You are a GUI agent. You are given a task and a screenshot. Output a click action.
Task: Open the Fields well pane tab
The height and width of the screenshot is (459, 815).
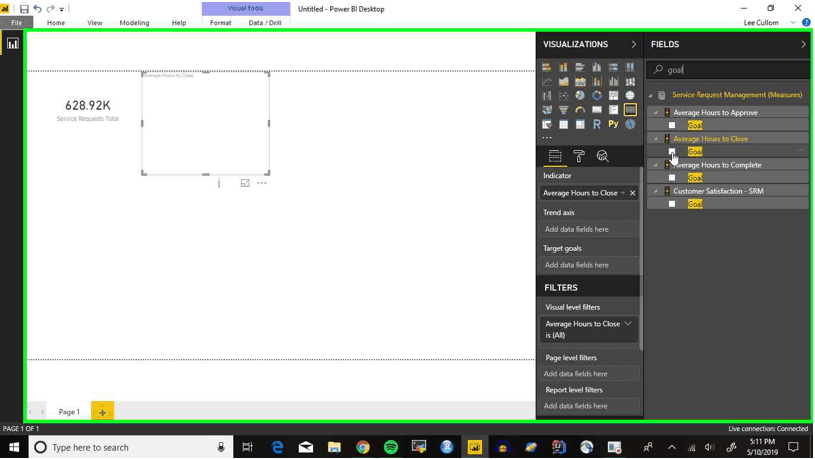coord(555,156)
